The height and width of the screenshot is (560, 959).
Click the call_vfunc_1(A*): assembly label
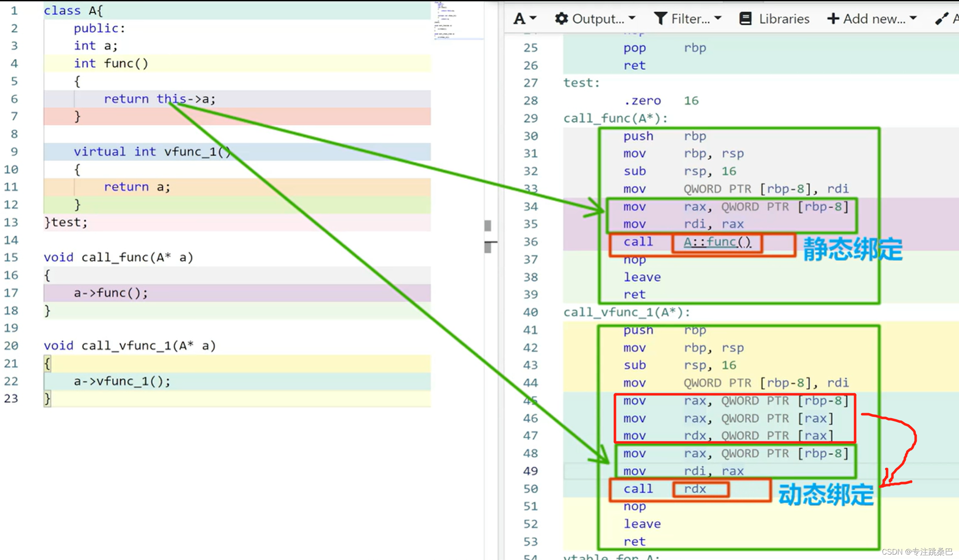click(626, 312)
